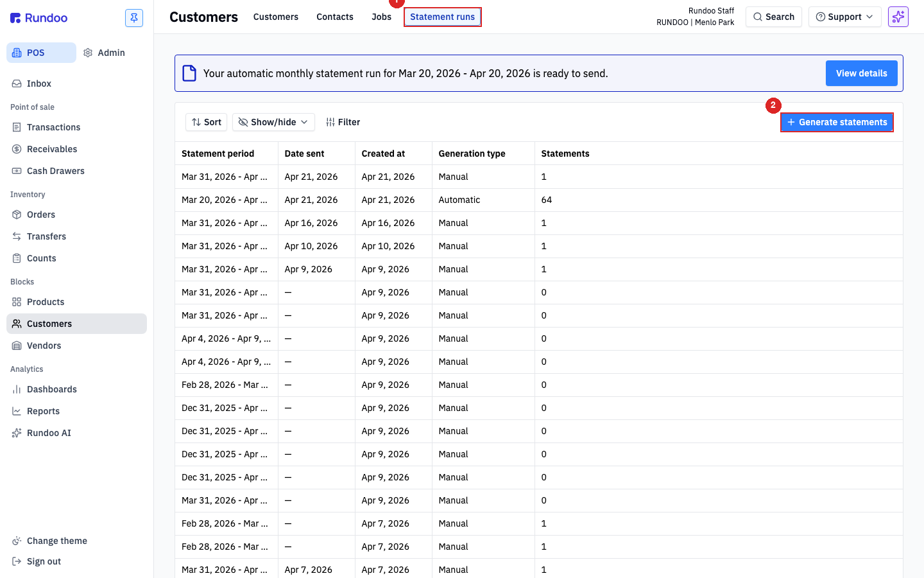The image size is (924, 578).
Task: Click the Rundoo AI sidebar icon
Action: point(17,433)
